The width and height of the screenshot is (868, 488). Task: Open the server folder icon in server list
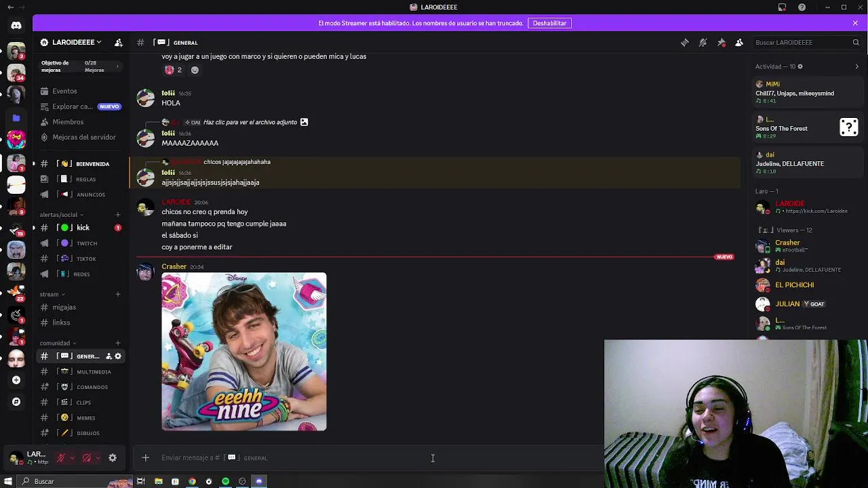(x=16, y=118)
